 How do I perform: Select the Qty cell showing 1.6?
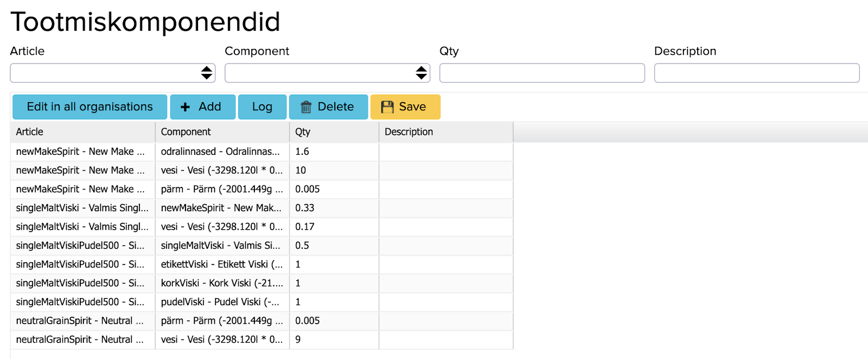pos(334,152)
